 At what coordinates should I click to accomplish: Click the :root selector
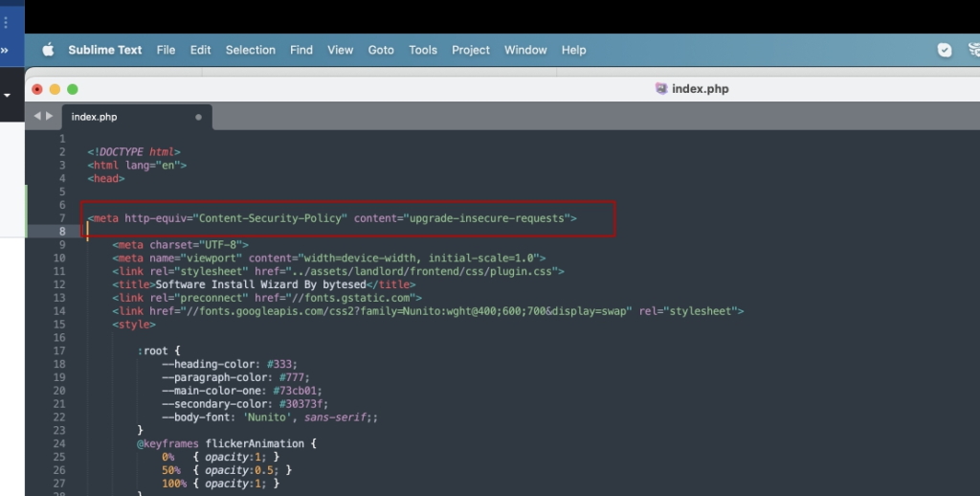[x=152, y=350]
